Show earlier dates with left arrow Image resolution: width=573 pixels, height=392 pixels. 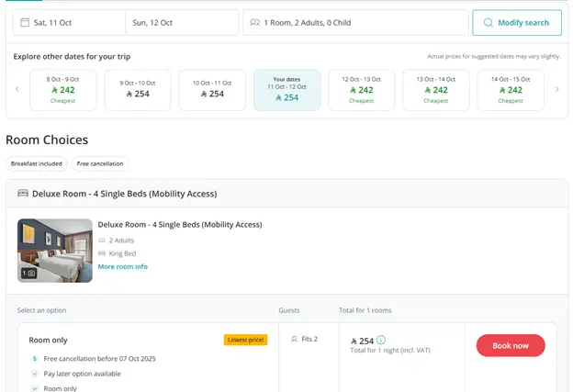tap(17, 89)
